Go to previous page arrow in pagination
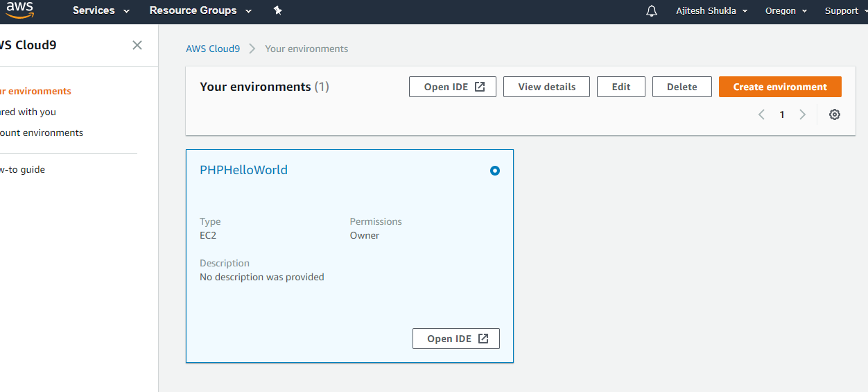The image size is (868, 392). pos(761,114)
